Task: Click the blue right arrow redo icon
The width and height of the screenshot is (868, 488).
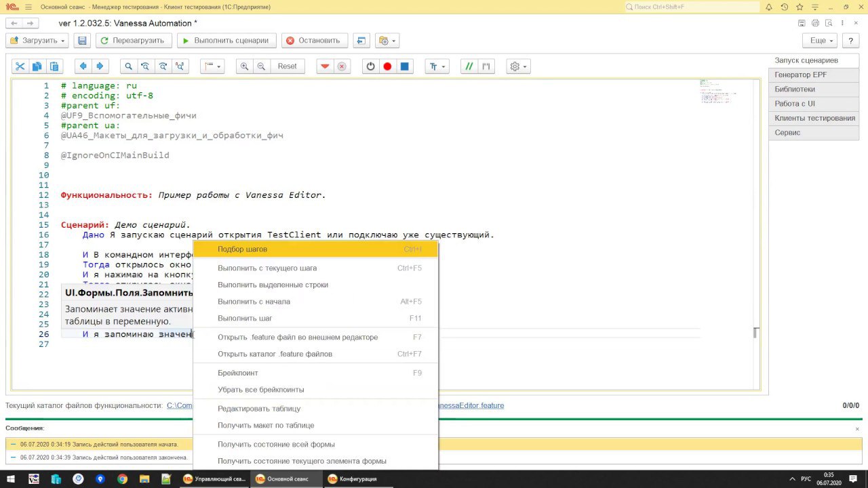Action: pos(100,66)
